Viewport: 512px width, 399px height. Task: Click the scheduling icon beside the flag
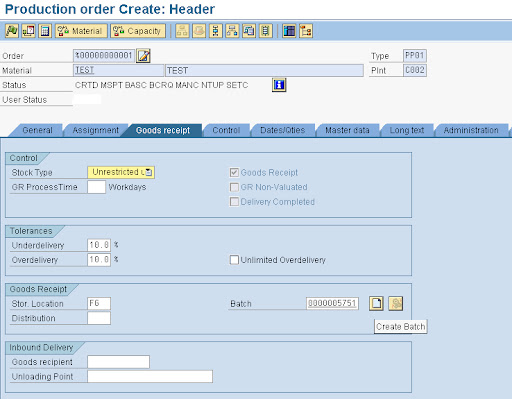tap(28, 31)
